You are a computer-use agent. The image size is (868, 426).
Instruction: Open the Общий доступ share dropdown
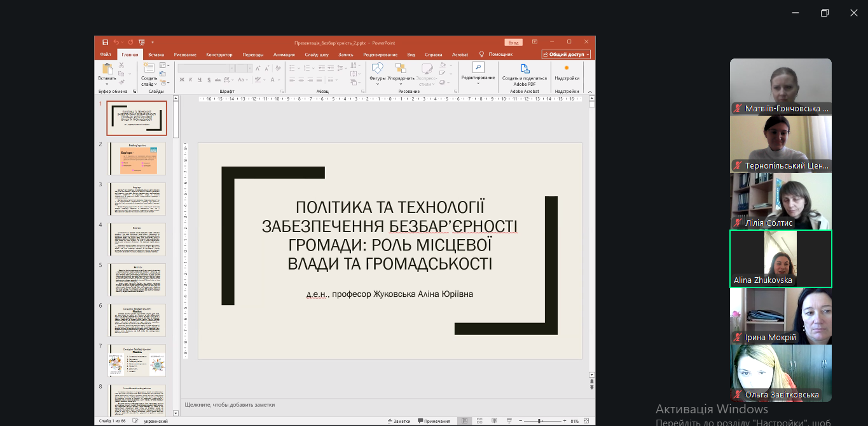tap(566, 55)
